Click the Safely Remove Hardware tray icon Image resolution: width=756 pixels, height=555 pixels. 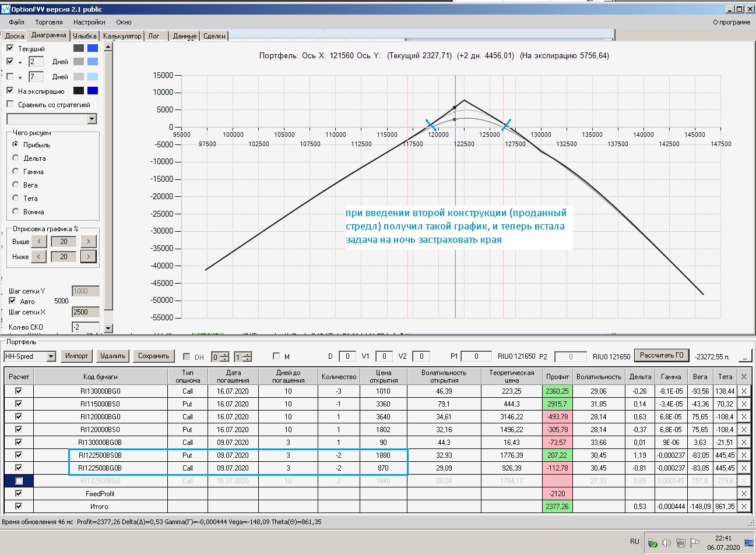653,543
